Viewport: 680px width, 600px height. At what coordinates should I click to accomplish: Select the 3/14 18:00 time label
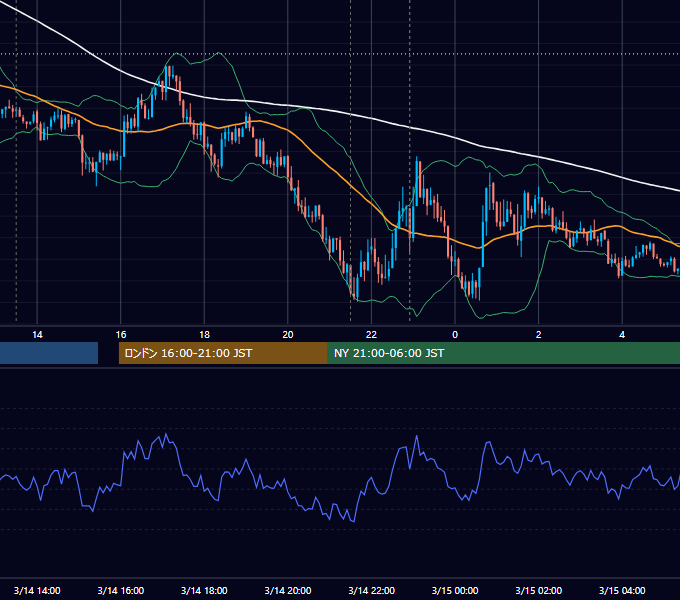(x=204, y=590)
